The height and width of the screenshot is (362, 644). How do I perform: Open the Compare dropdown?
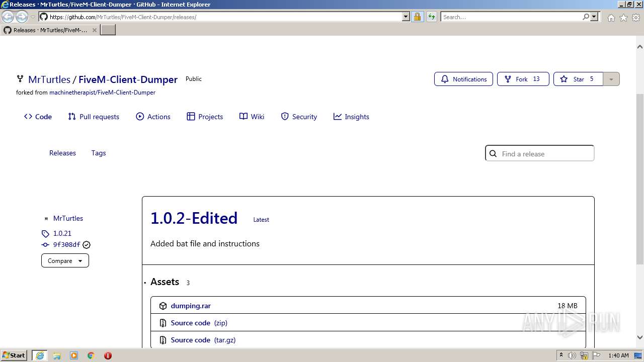click(65, 261)
